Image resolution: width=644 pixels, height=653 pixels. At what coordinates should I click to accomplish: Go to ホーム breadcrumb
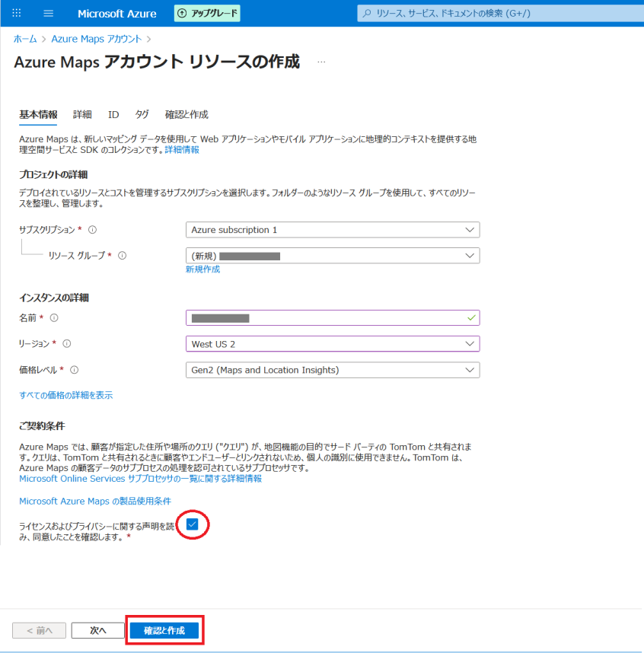pos(25,39)
